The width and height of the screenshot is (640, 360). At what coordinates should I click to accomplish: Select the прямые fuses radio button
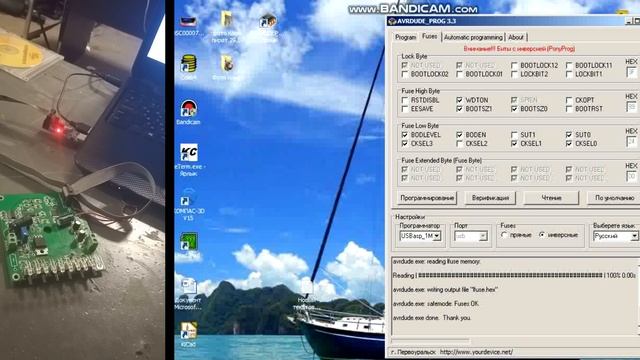[504, 235]
